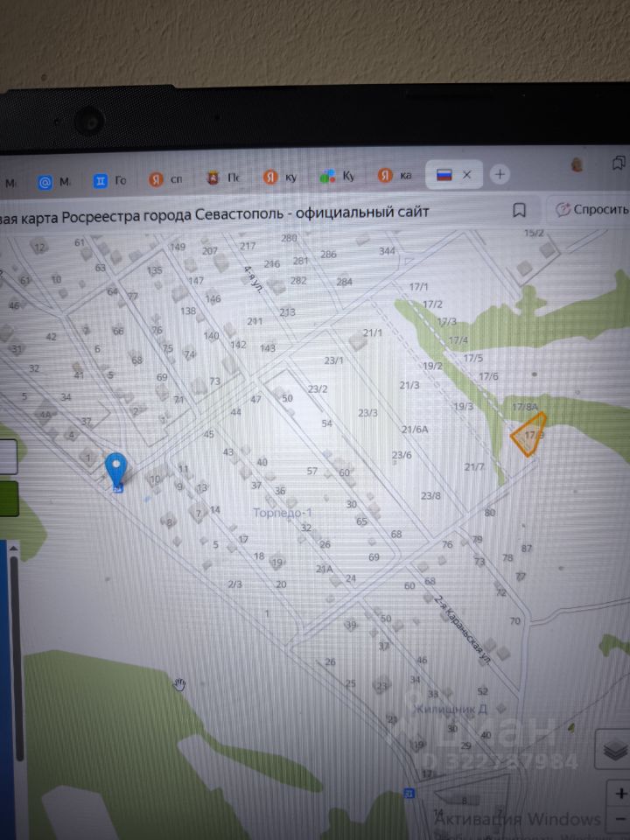
Task: Select parcel labeled "19/2"
Action: point(432,366)
